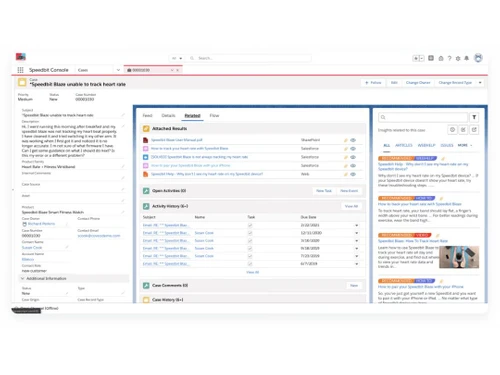Toggle Task checkbox for 6/7/2019 email
Screen dimensions: 500x375
250,264
